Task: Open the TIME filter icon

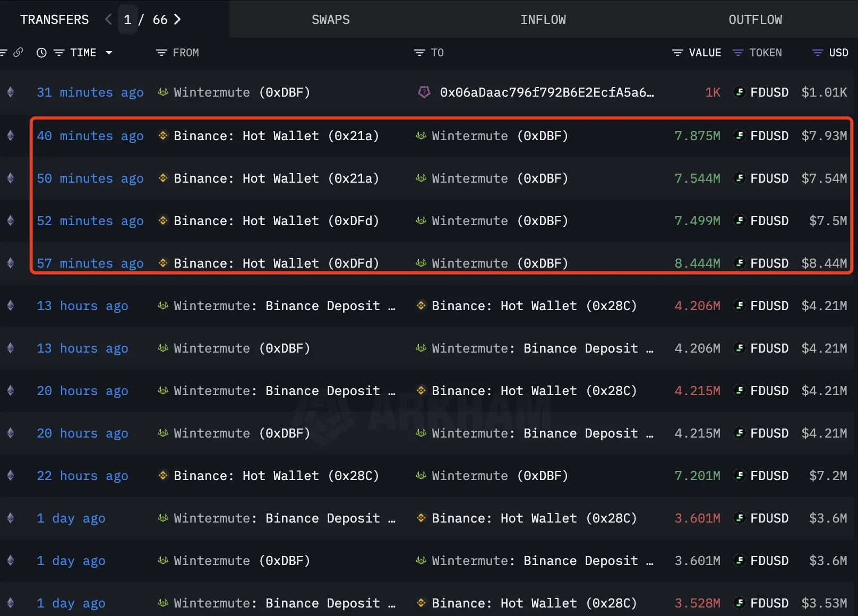Action: (x=59, y=53)
